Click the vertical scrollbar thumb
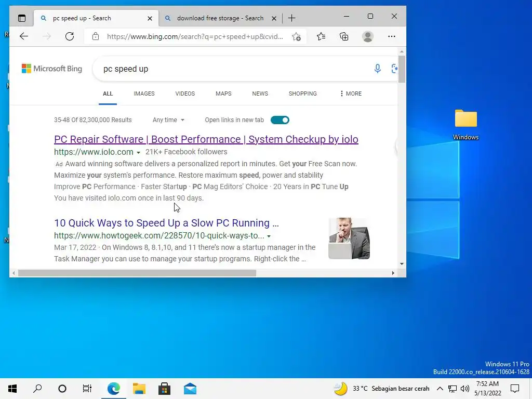This screenshot has width=532, height=399. coord(402,69)
